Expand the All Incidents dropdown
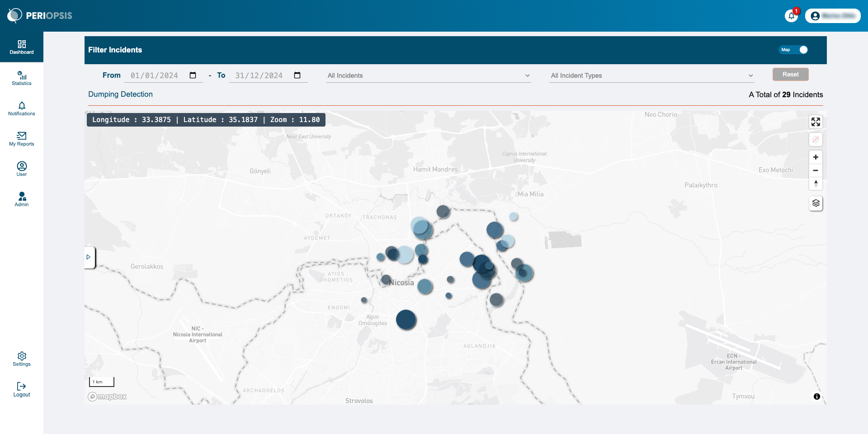Viewport: 868px width, 434px height. click(428, 75)
